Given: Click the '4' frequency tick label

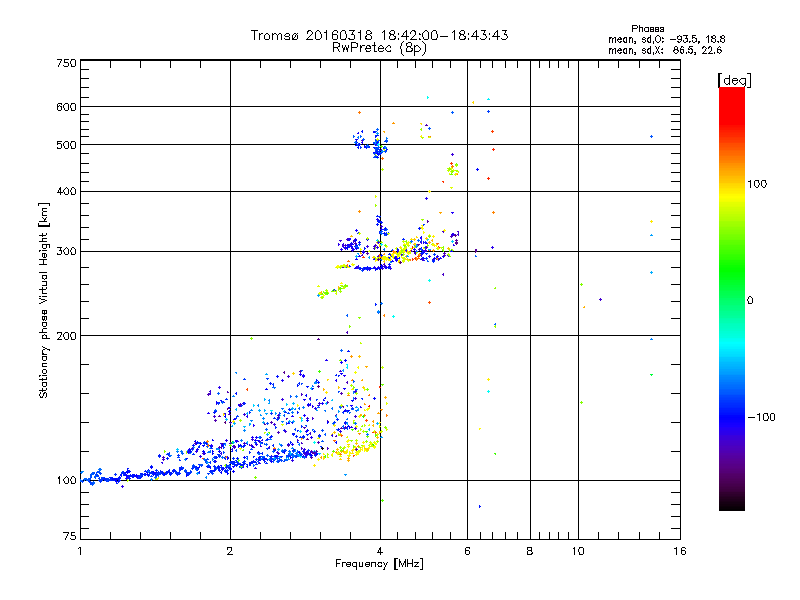Looking at the screenshot, I should point(380,551).
